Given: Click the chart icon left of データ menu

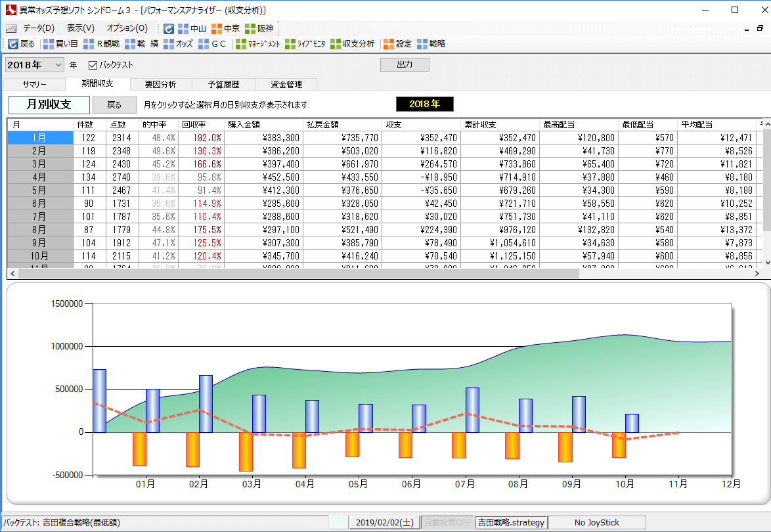Looking at the screenshot, I should [11, 28].
